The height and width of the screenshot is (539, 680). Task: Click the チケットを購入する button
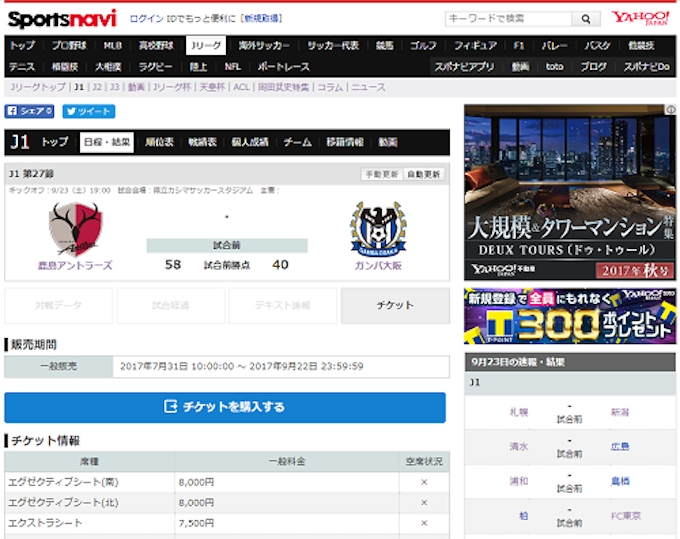click(225, 407)
